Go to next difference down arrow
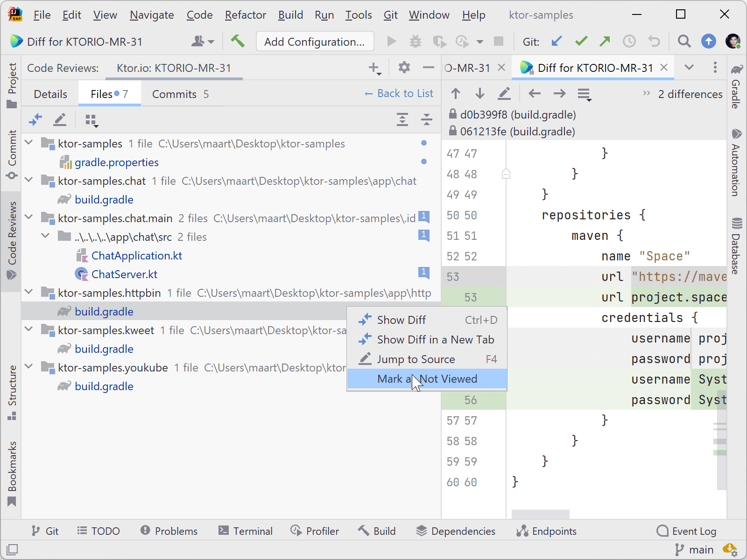The height and width of the screenshot is (560, 747). click(x=479, y=94)
